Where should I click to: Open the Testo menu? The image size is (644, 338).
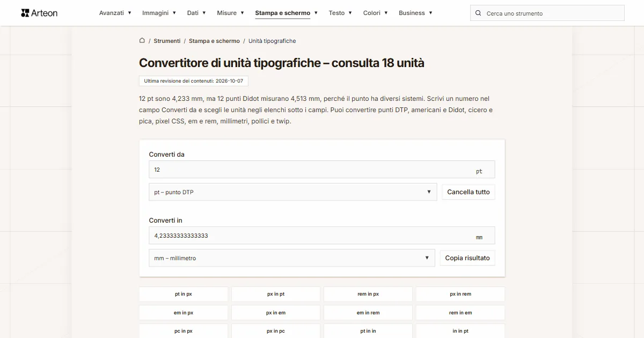click(x=341, y=13)
